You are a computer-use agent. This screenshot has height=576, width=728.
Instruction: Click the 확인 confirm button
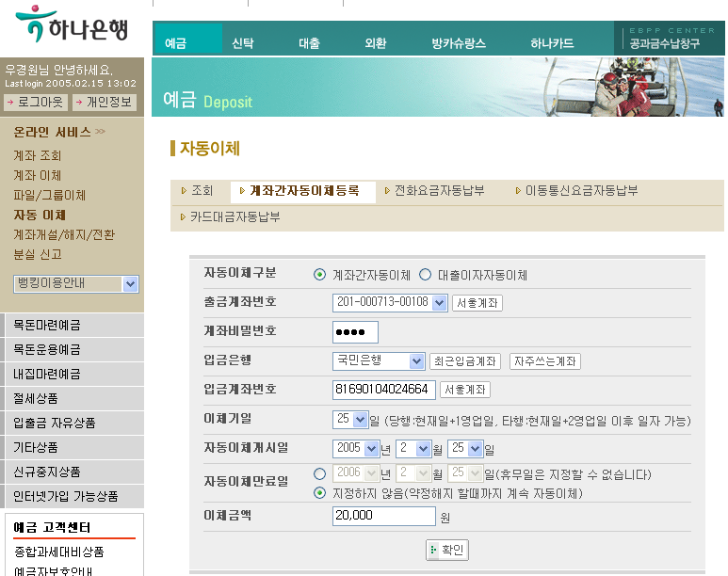(447, 551)
